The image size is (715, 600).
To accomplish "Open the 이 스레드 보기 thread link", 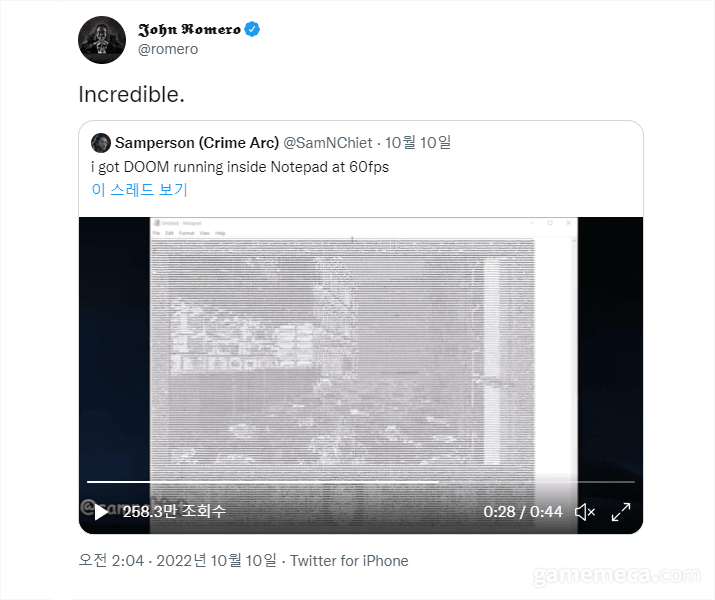I will (x=140, y=190).
